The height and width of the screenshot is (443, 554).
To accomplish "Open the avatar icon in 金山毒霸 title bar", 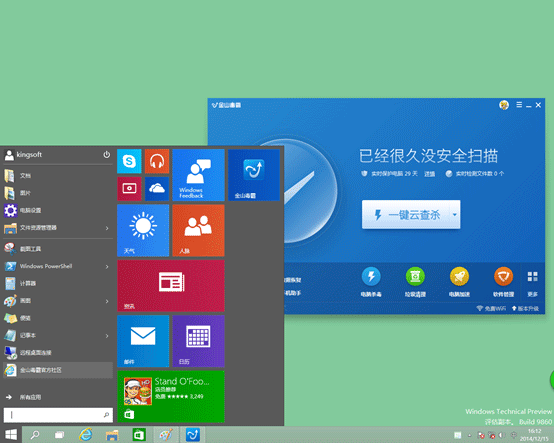I will tap(504, 105).
